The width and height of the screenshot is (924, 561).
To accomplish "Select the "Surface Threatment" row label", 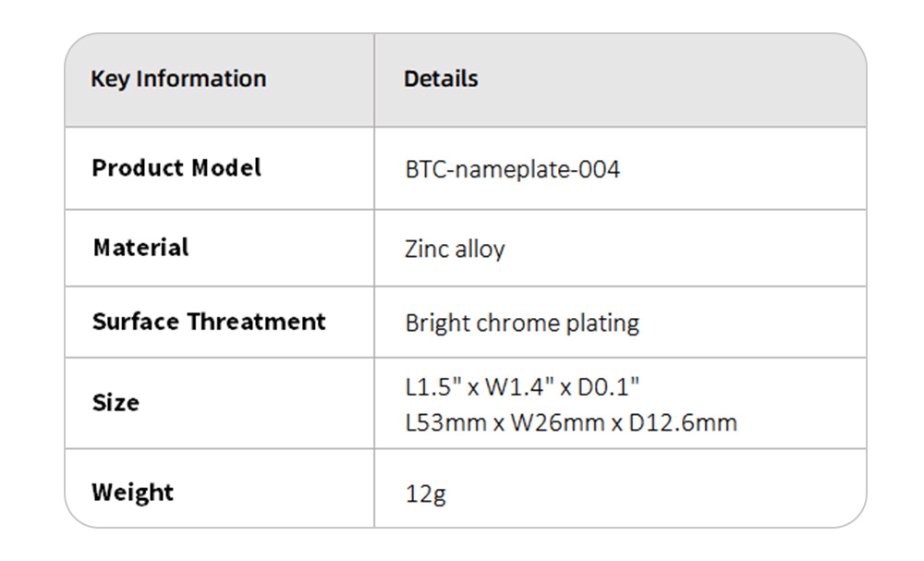I will [209, 323].
